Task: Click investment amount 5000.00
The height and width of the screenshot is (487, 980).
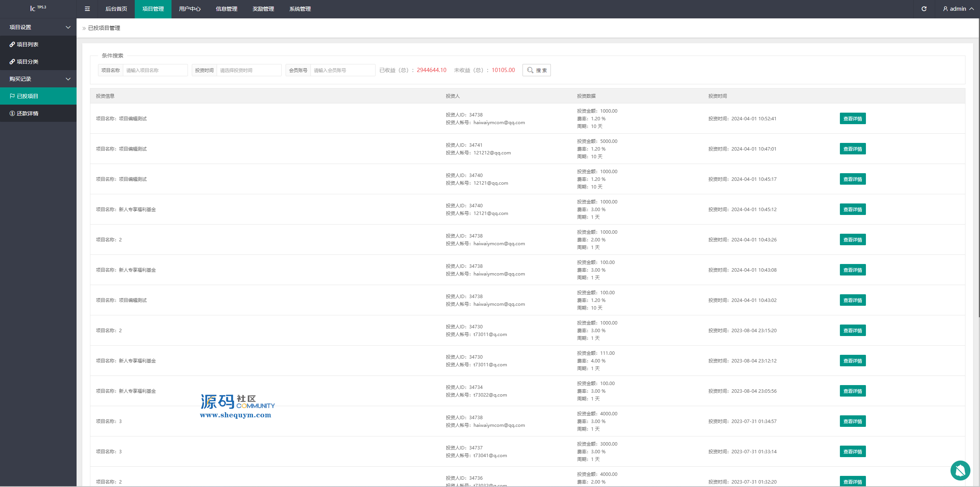Action: (609, 141)
